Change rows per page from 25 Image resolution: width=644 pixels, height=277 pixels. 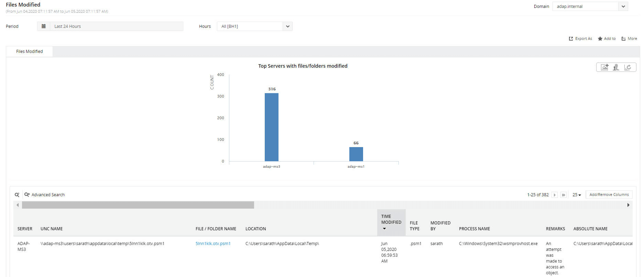point(577,195)
